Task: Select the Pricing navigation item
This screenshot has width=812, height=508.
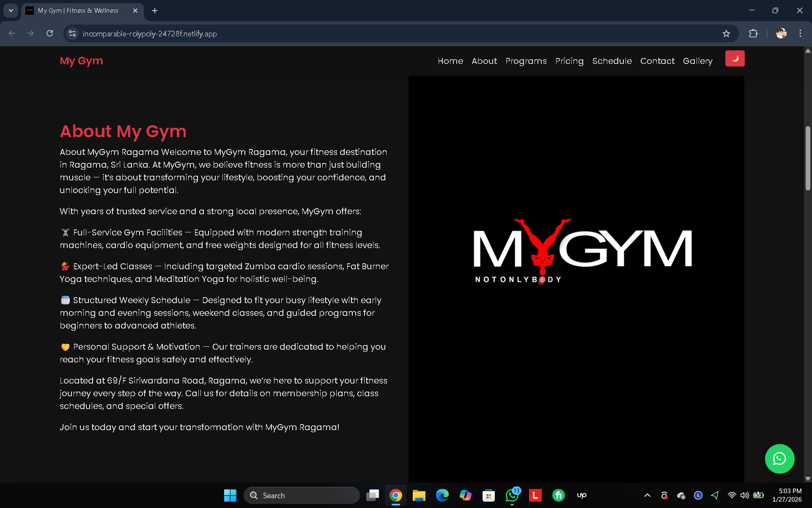Action: [x=569, y=61]
